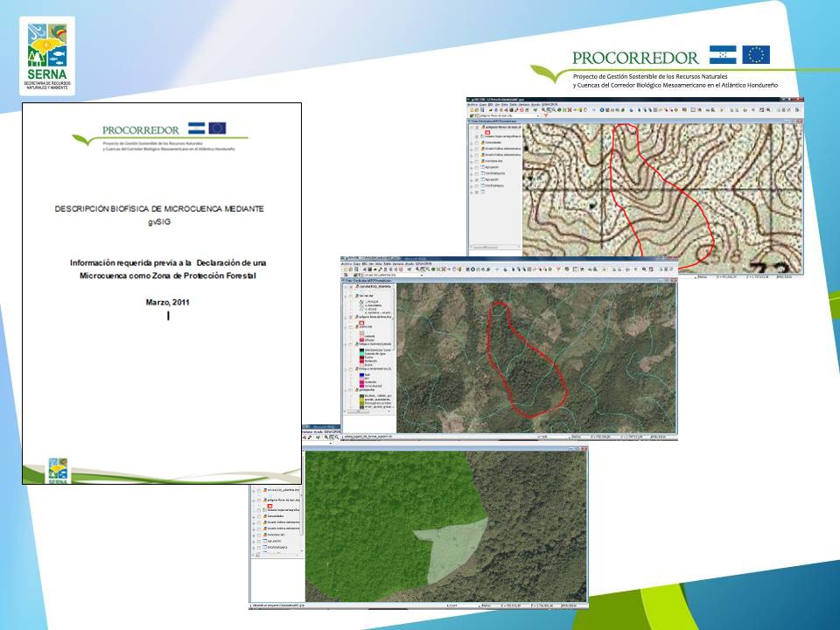Click the funnel filter icon beside top window layer combo
840x630 pixels.
[546, 115]
